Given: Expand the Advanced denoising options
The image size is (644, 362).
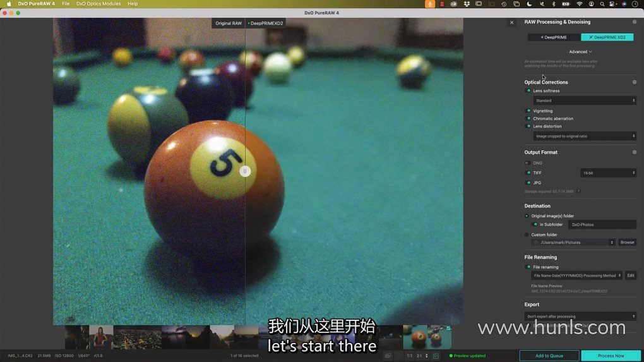Looking at the screenshot, I should point(580,52).
